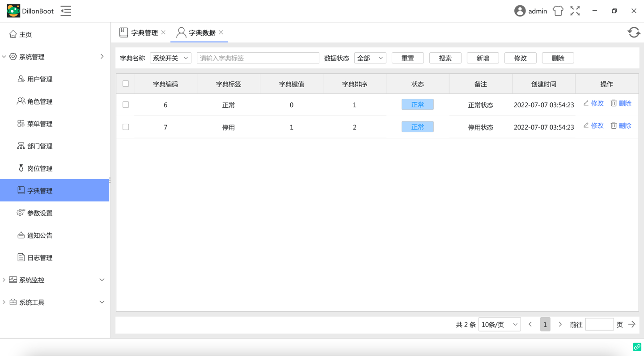This screenshot has height=356, width=644.
Task: Click the 停用状态 remark cell
Action: pos(481,127)
